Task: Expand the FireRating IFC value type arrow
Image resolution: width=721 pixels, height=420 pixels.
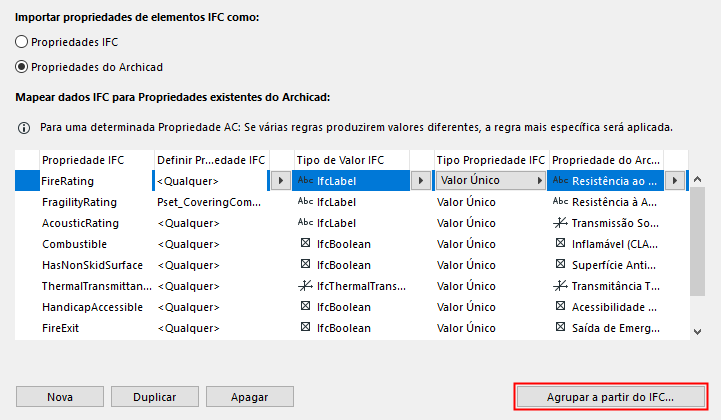Action: 421,181
